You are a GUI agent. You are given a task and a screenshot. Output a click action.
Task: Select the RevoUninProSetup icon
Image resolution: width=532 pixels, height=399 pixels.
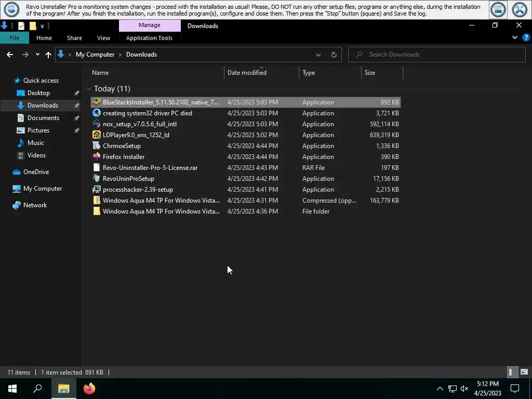coord(97,178)
